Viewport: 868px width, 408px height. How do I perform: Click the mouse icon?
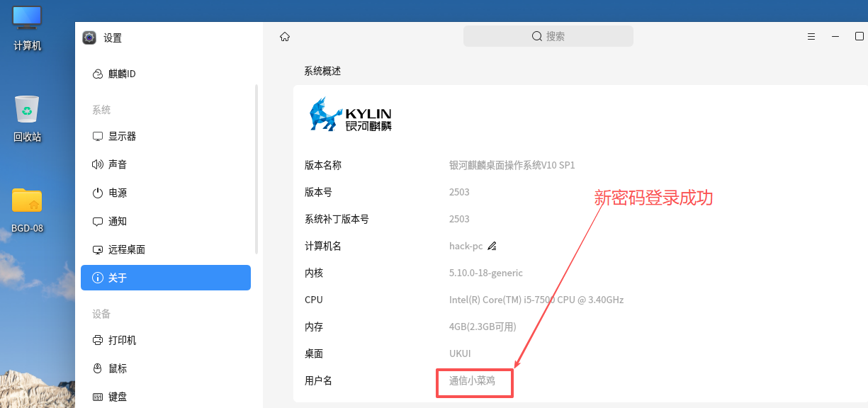click(98, 368)
